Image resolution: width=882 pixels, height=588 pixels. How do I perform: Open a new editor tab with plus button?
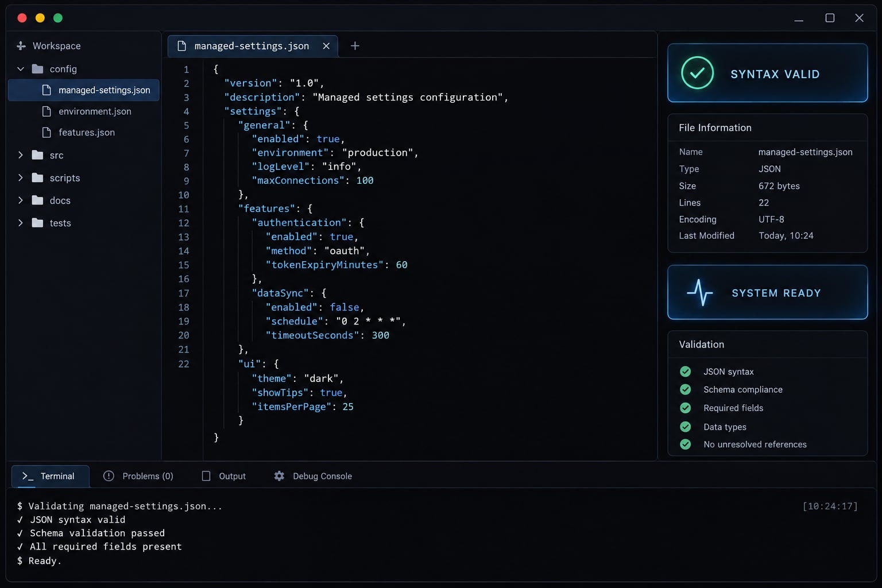[x=355, y=46]
